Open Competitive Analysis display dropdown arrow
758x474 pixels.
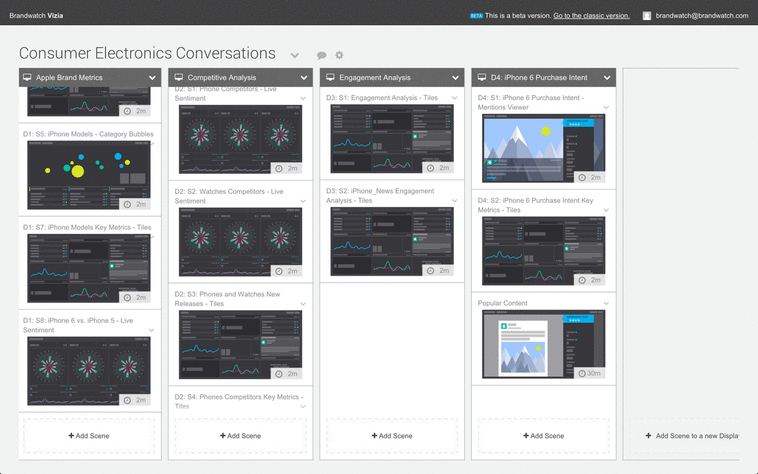(x=304, y=77)
